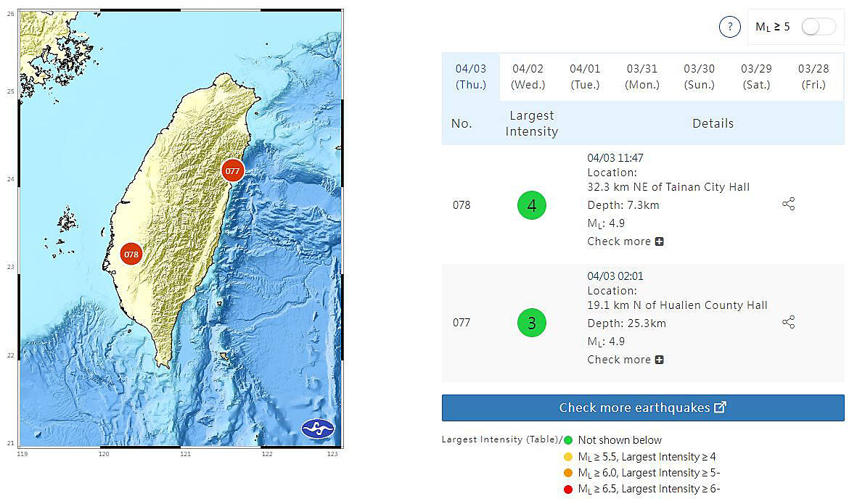Click the 078 earthquake marker on map
857x504 pixels.
pos(131,255)
